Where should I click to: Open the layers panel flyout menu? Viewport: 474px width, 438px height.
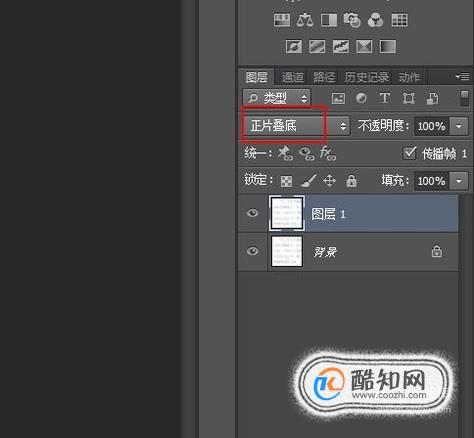coord(463,77)
